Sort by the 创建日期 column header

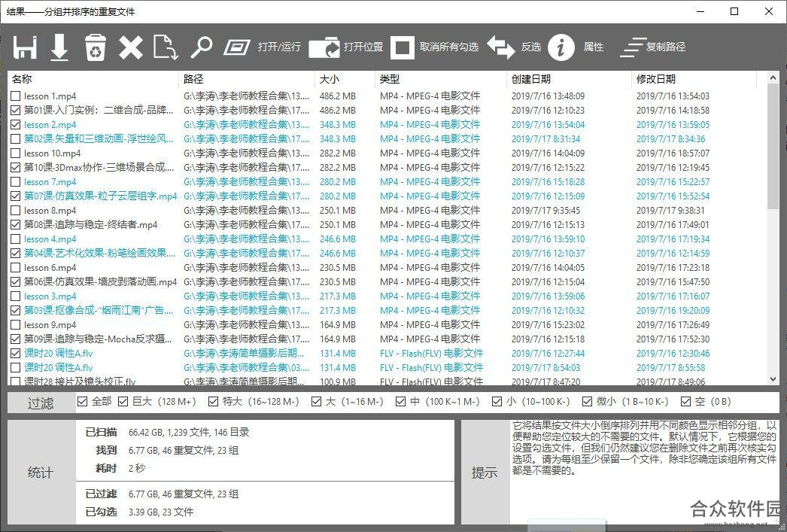(569, 79)
